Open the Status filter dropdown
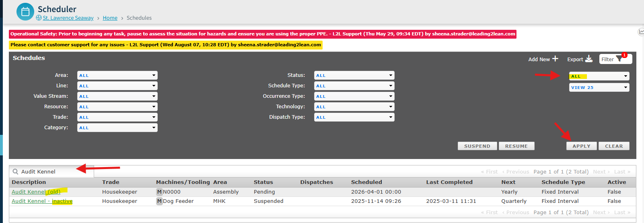Viewport: 644px width, 223px height. [x=354, y=75]
